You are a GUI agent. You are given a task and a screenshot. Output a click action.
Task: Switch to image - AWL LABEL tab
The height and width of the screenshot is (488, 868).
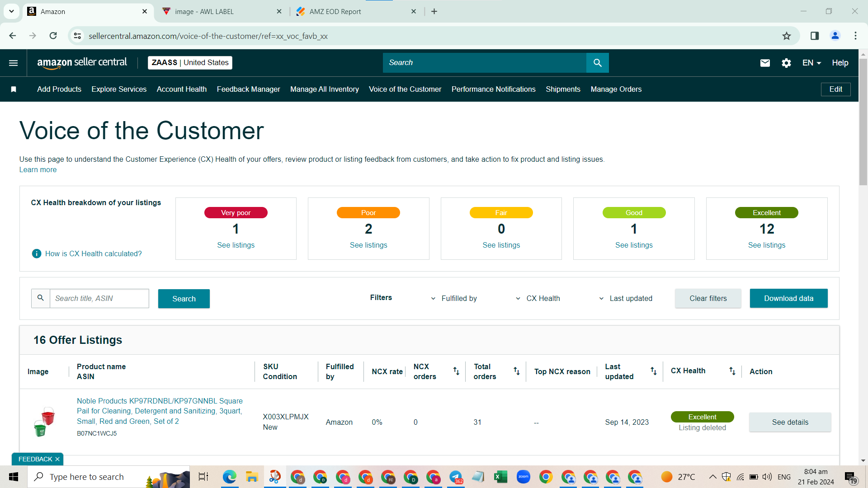pos(221,11)
